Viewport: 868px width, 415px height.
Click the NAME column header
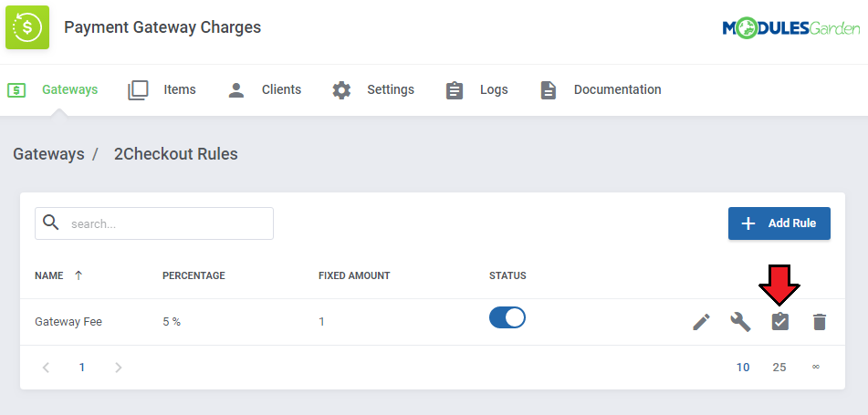49,275
